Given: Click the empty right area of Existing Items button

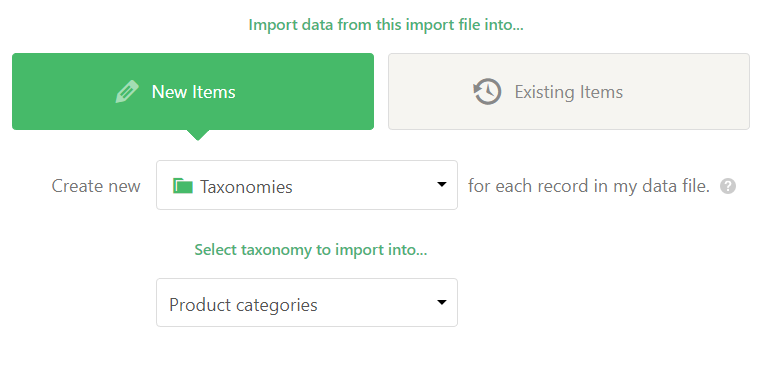Looking at the screenshot, I should 690,92.
